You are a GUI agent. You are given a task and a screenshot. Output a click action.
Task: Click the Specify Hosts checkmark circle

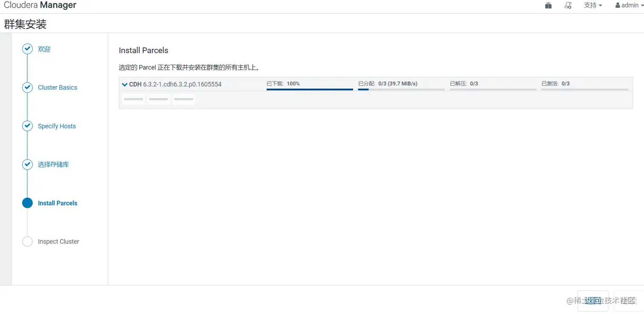27,126
